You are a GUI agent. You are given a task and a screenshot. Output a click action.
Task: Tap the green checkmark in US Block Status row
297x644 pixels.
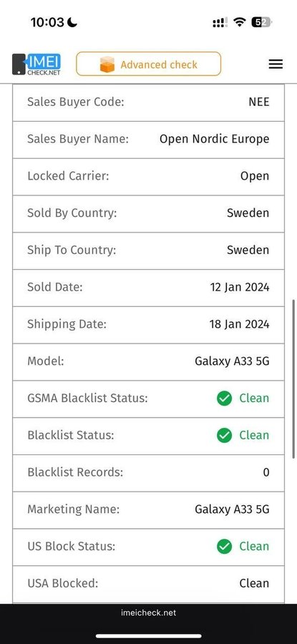[224, 546]
